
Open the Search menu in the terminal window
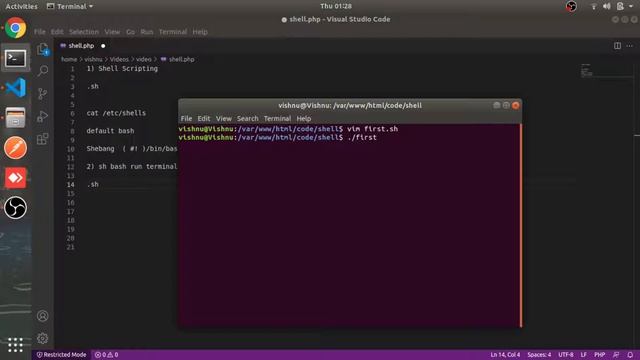(247, 118)
